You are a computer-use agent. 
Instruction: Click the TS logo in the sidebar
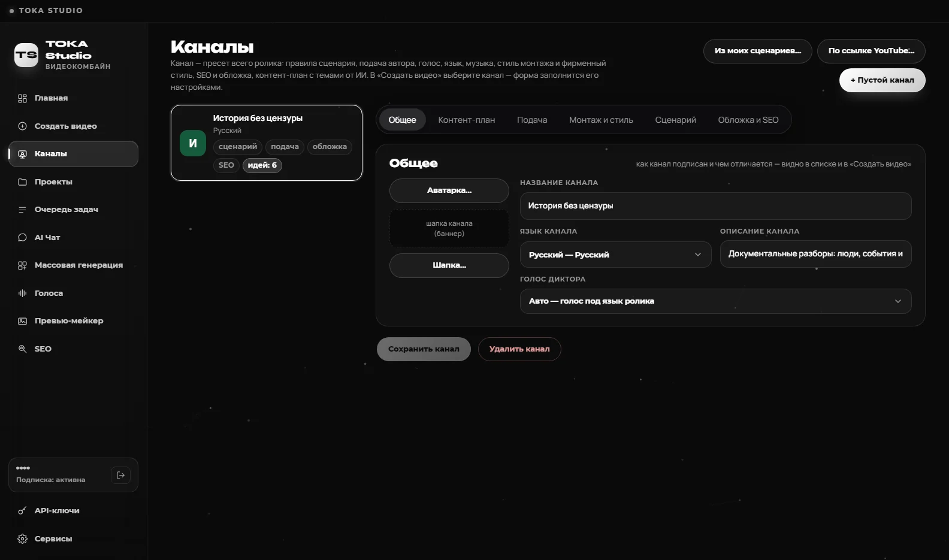pos(26,55)
